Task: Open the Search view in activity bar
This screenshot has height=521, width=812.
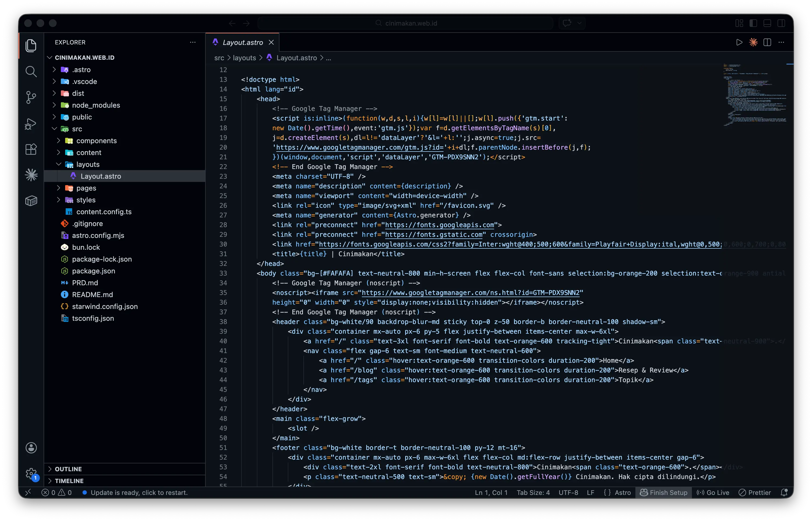Action: pyautogui.click(x=31, y=71)
